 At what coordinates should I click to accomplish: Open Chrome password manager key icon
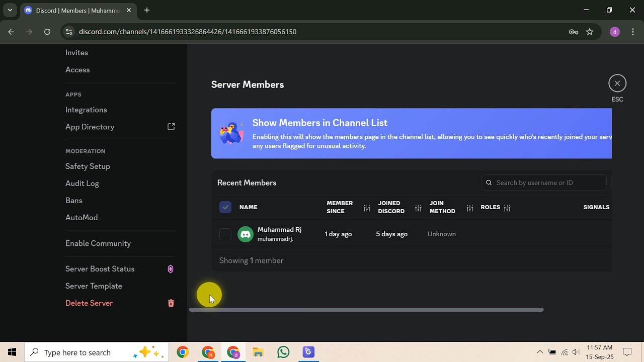coord(574,32)
